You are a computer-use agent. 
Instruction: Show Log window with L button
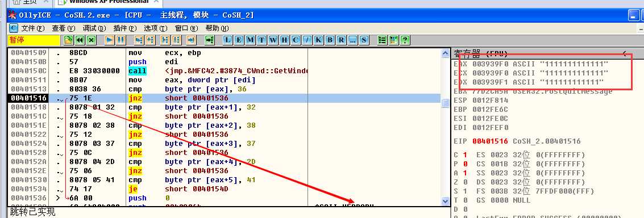[228, 40]
